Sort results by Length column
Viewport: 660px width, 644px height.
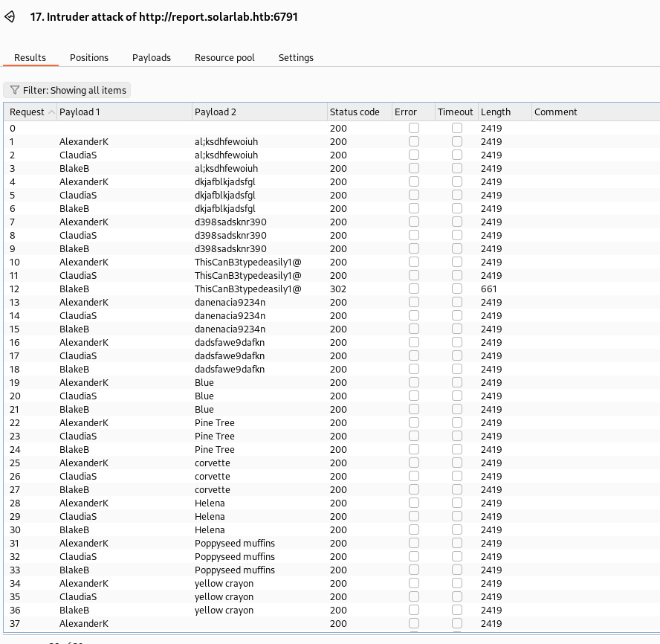tap(496, 112)
